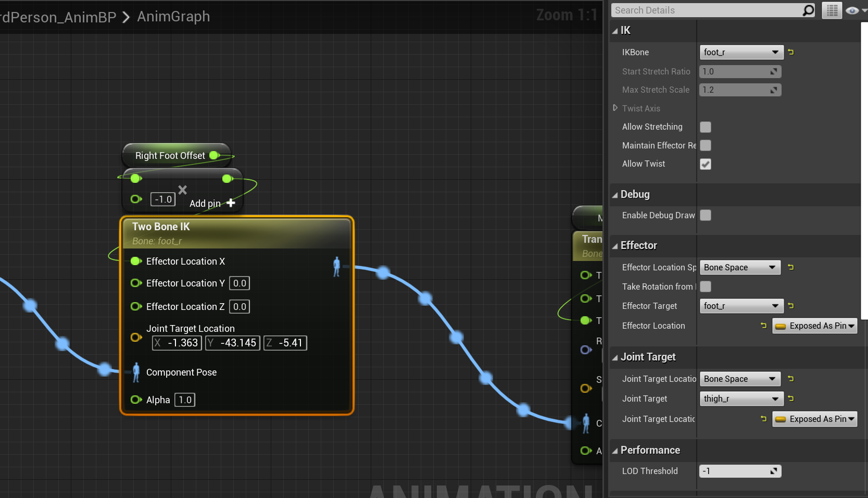The image size is (868, 498).
Task: Click the Right Foot Offset output pin
Action: [215, 155]
